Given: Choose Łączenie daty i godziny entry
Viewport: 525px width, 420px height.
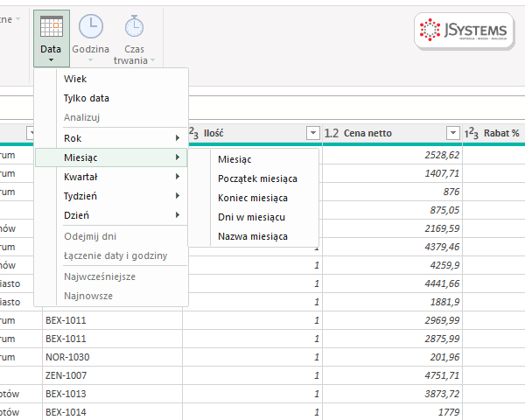Looking at the screenshot, I should [x=111, y=255].
